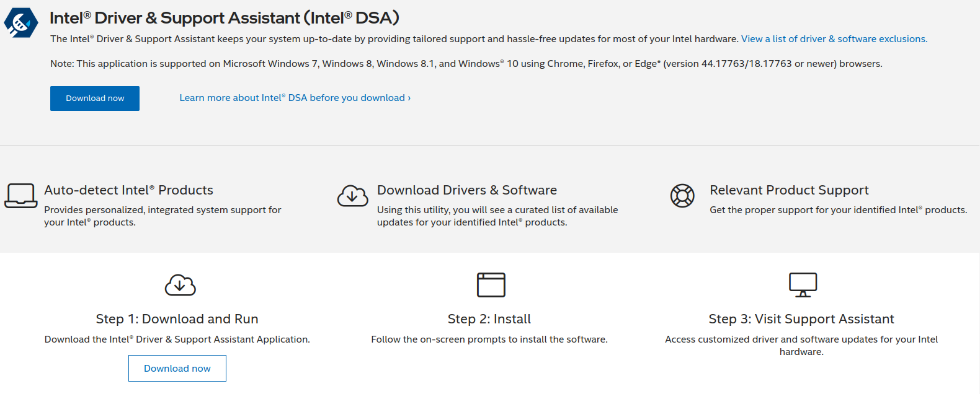980x394 pixels.
Task: Select the Auto-detect Intel Products heading
Action: (128, 190)
